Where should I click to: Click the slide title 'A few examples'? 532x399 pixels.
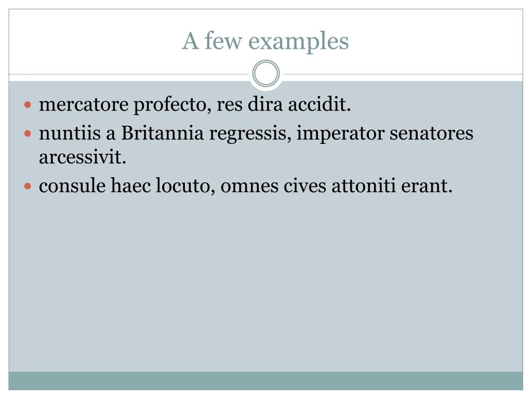[x=265, y=41]
